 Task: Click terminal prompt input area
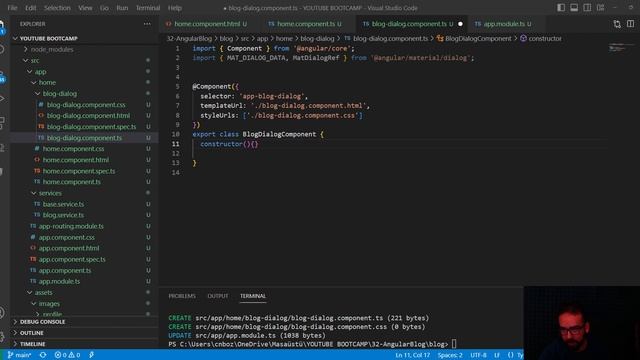click(454, 344)
